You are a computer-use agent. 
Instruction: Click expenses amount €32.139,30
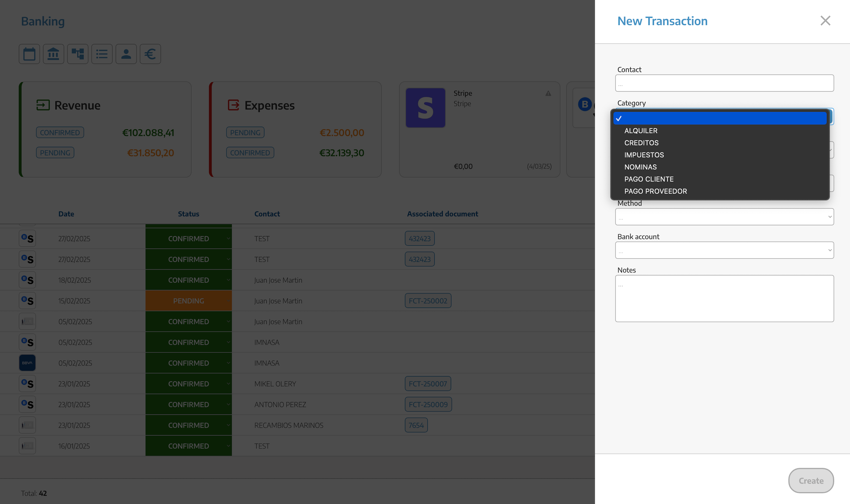[341, 153]
